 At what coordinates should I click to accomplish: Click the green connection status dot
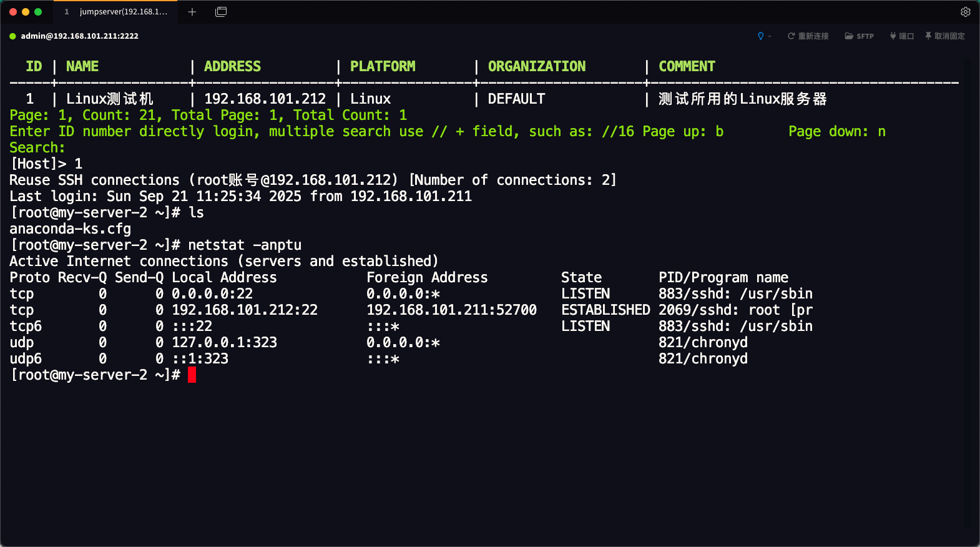click(x=12, y=36)
